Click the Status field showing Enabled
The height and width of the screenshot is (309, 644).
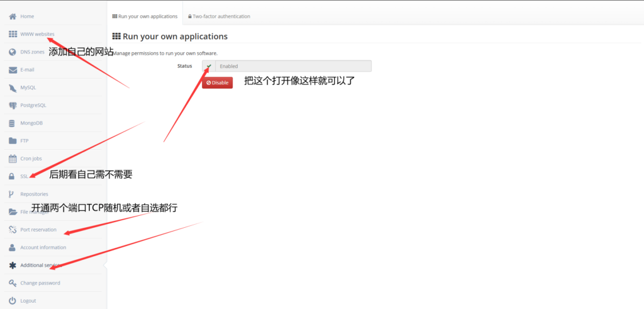293,66
